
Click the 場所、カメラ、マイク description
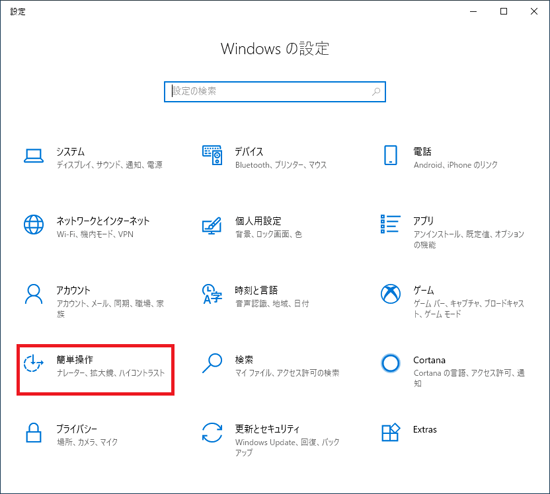click(x=87, y=442)
